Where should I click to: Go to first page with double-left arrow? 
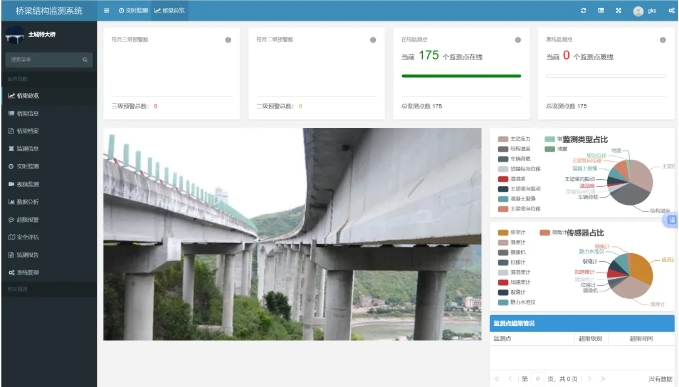(x=497, y=379)
